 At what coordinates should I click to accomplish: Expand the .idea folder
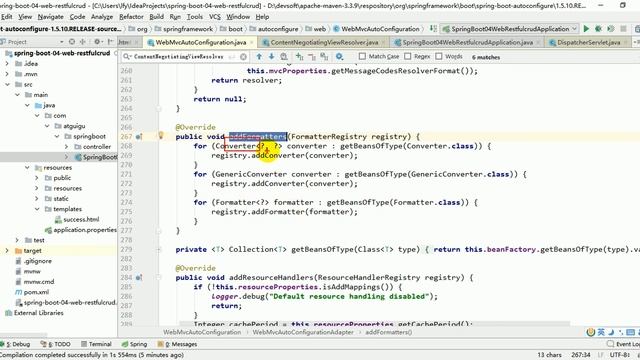pyautogui.click(x=7, y=64)
